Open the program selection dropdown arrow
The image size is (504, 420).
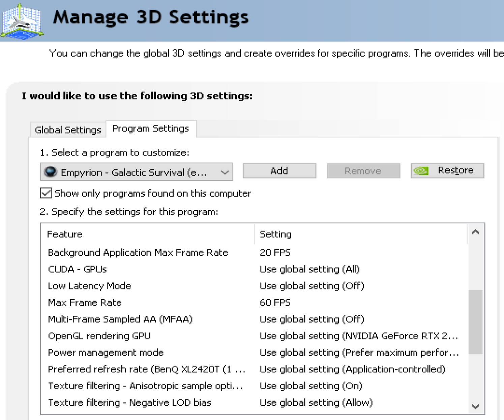225,172
